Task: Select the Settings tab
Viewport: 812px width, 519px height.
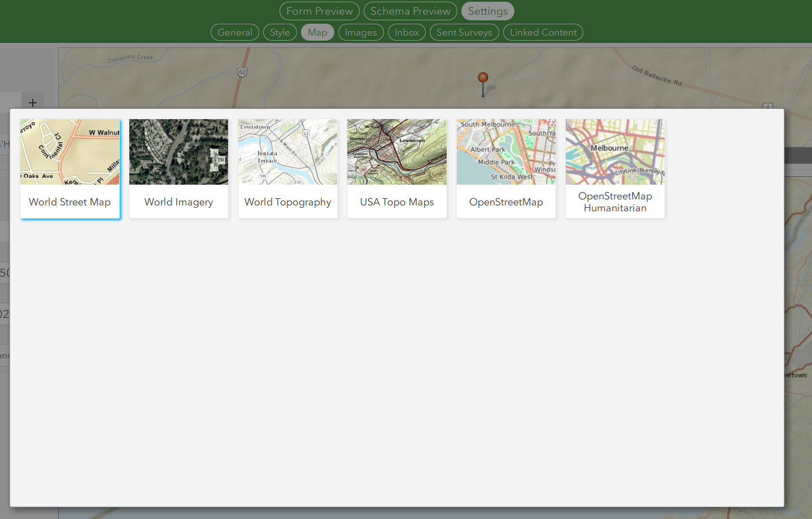Action: tap(487, 11)
